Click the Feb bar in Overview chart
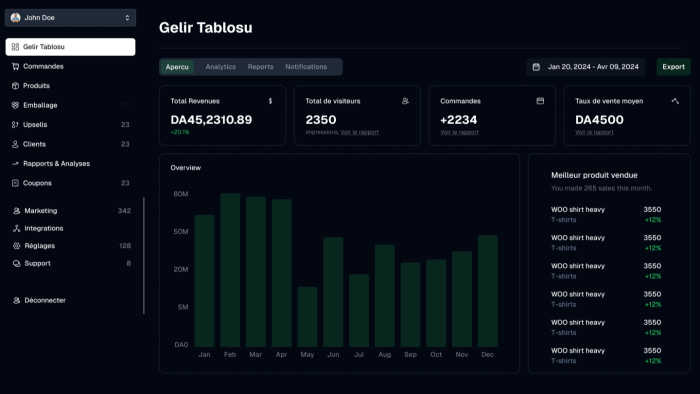This screenshot has height=394, width=700. pyautogui.click(x=230, y=270)
